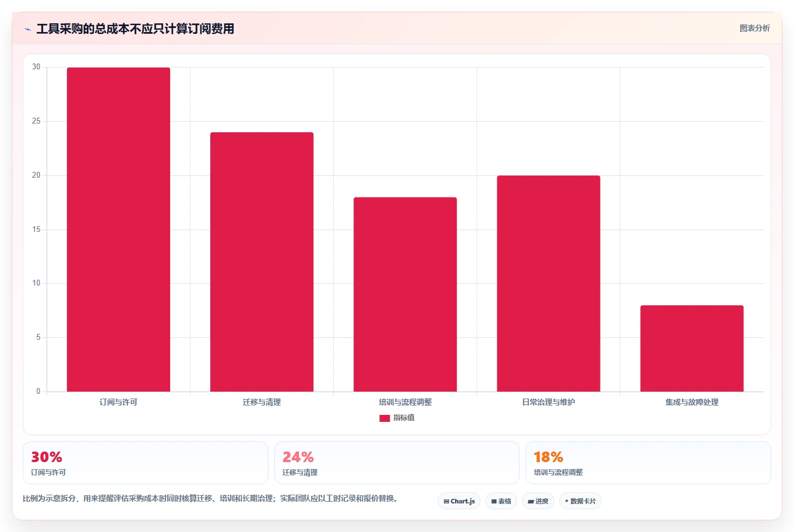Image resolution: width=794 pixels, height=532 pixels.
Task: Click the footnote text starting 比例为示意拆分
Action: [210, 499]
